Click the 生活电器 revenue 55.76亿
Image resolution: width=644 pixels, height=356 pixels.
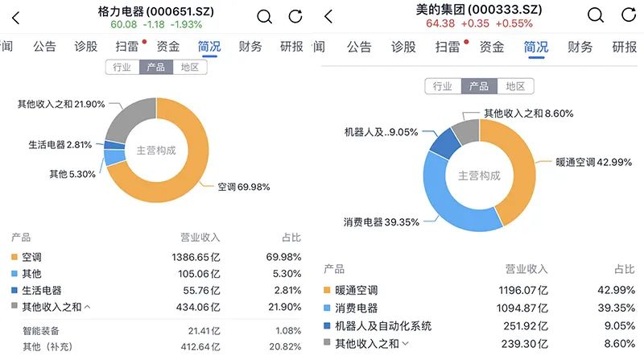click(202, 291)
